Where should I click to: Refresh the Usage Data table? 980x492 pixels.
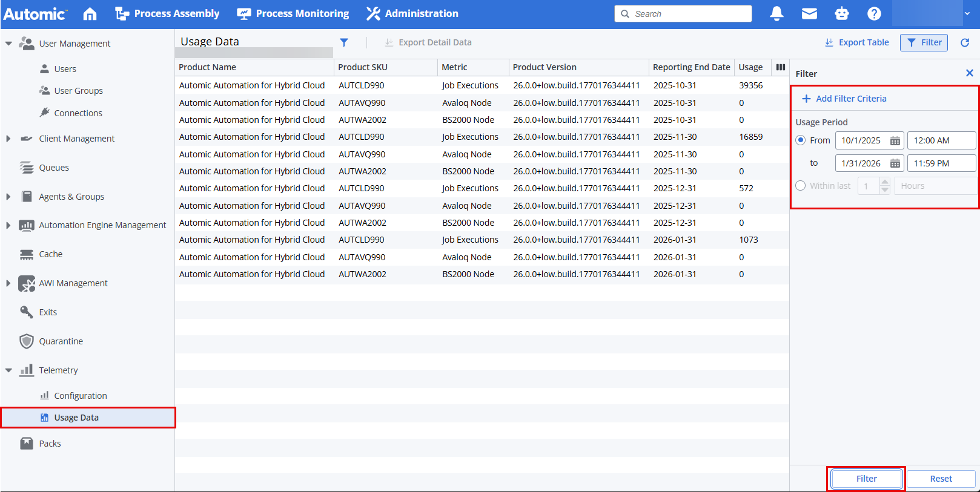pyautogui.click(x=965, y=42)
